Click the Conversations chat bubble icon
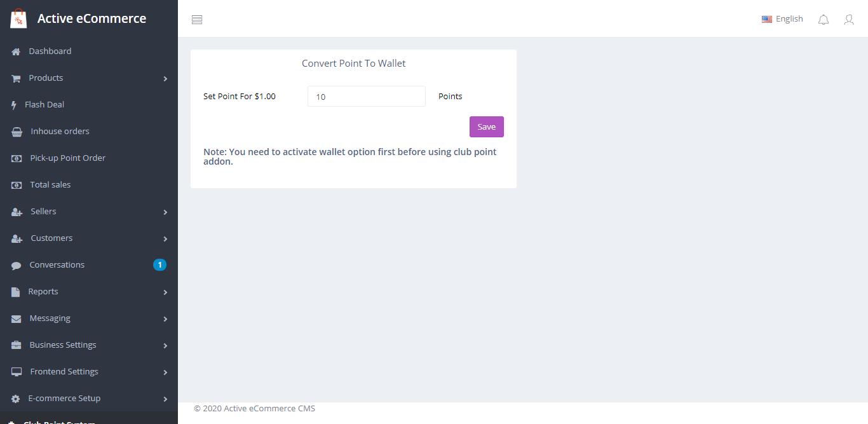 tap(17, 265)
